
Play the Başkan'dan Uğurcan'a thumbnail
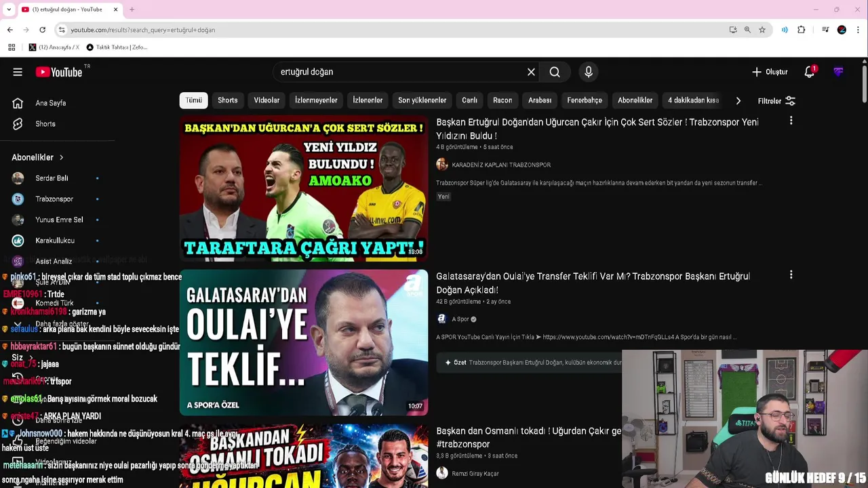[x=304, y=189]
